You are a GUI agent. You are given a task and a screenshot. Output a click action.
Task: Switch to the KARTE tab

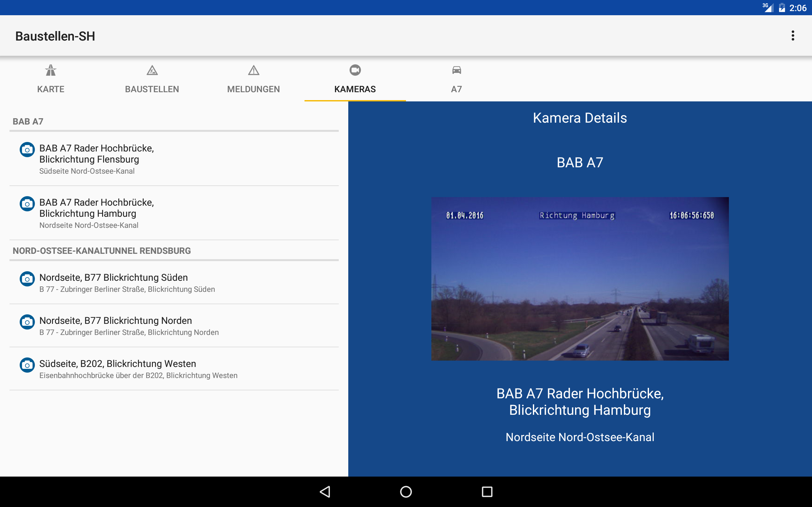tap(51, 89)
